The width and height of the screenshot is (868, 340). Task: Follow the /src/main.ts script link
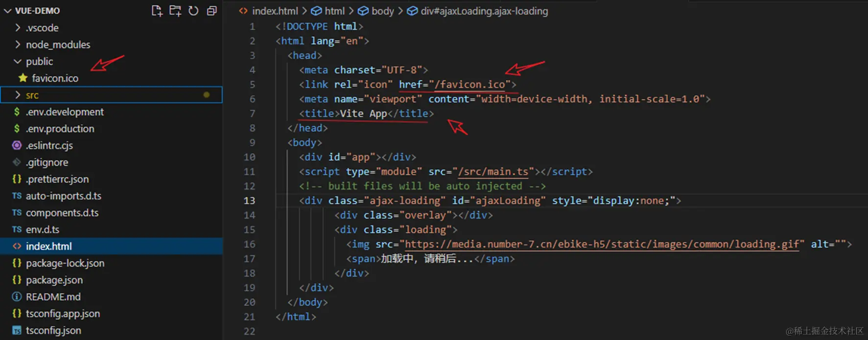(x=493, y=172)
